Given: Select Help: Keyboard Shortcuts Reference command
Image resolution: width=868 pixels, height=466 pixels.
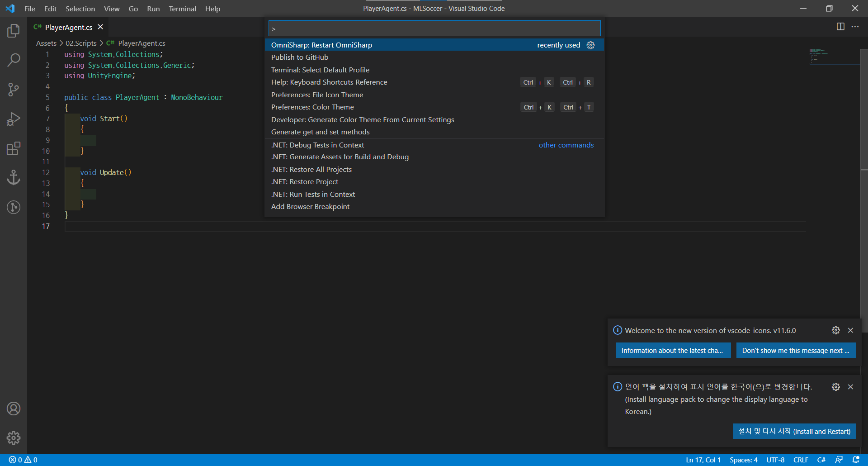Looking at the screenshot, I should point(434,82).
